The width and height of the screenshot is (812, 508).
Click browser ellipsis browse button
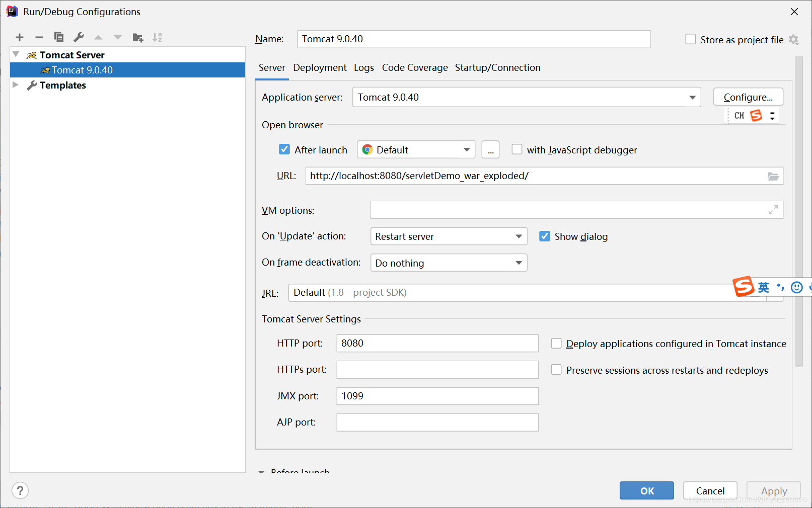coord(491,150)
